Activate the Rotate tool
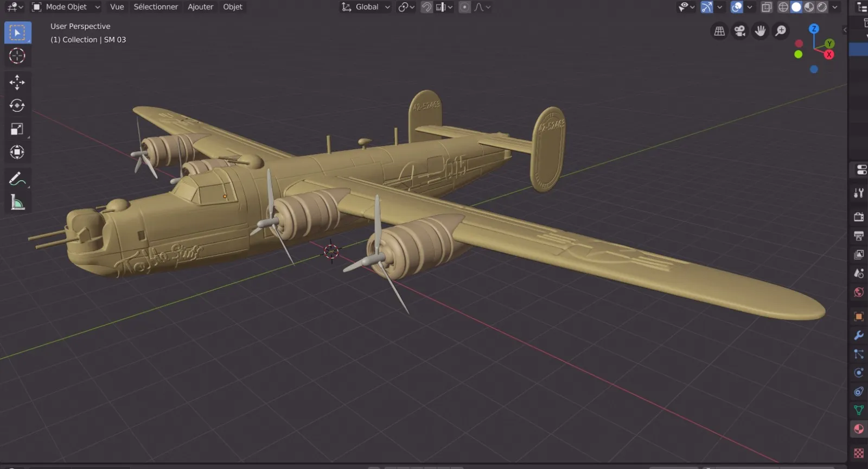Image resolution: width=868 pixels, height=469 pixels. coord(17,105)
